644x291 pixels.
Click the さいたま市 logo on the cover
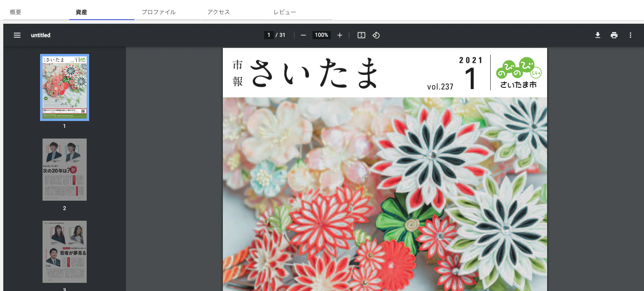coord(518,73)
